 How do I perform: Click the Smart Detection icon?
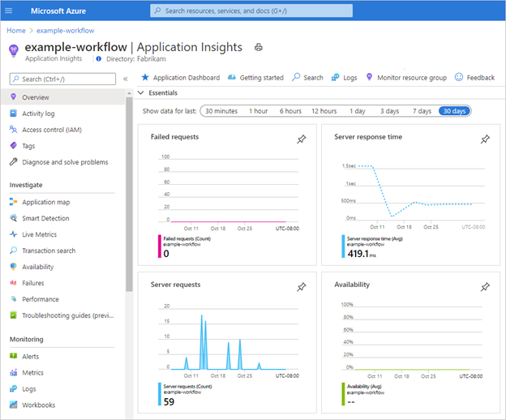pyautogui.click(x=13, y=218)
